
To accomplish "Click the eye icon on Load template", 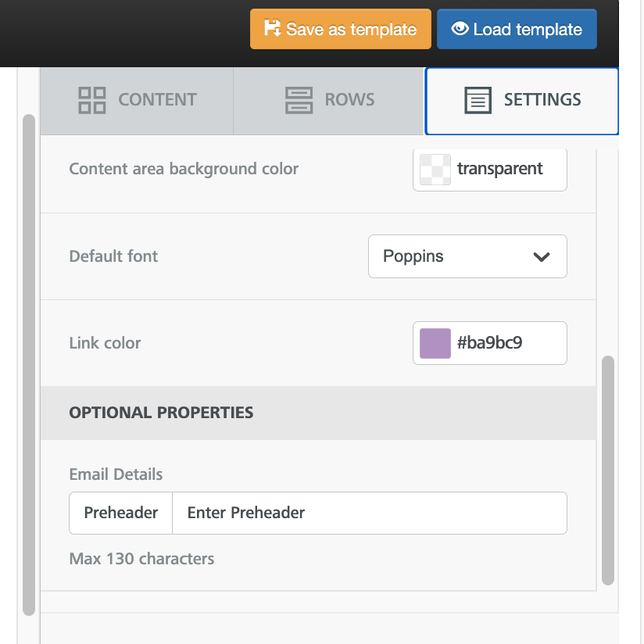I will pos(460,29).
